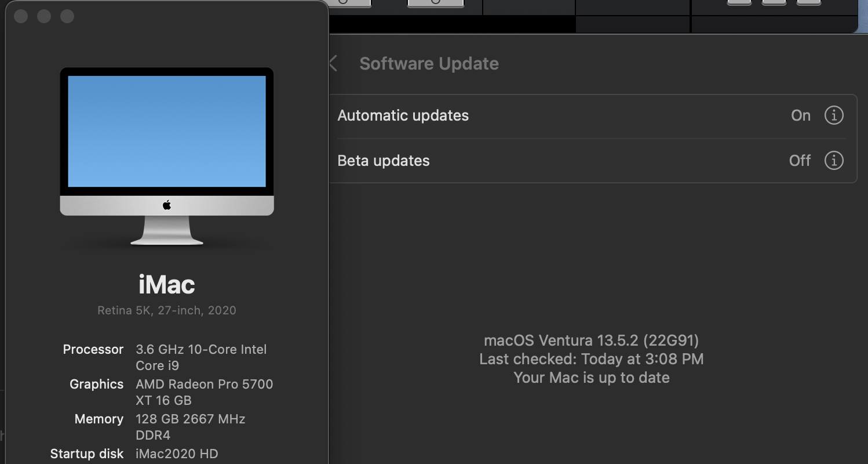
Task: Open Beta updates info details
Action: pos(833,161)
